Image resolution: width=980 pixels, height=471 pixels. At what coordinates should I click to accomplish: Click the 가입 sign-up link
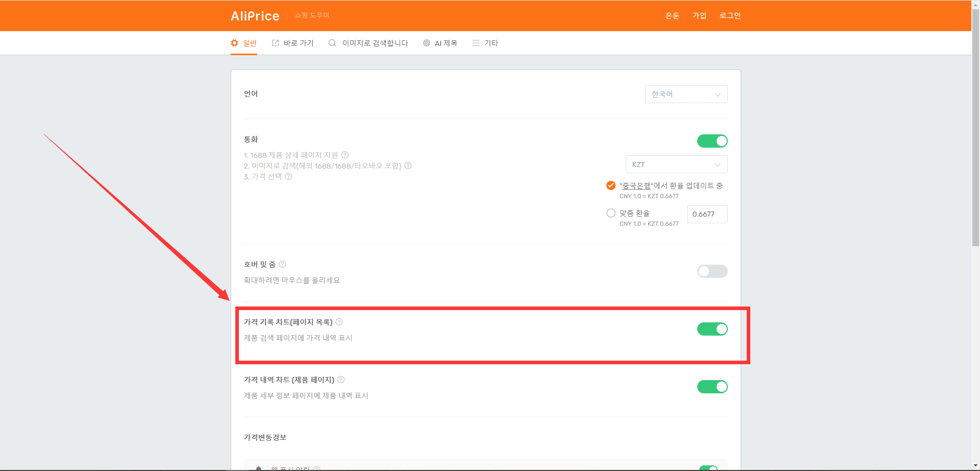point(699,15)
